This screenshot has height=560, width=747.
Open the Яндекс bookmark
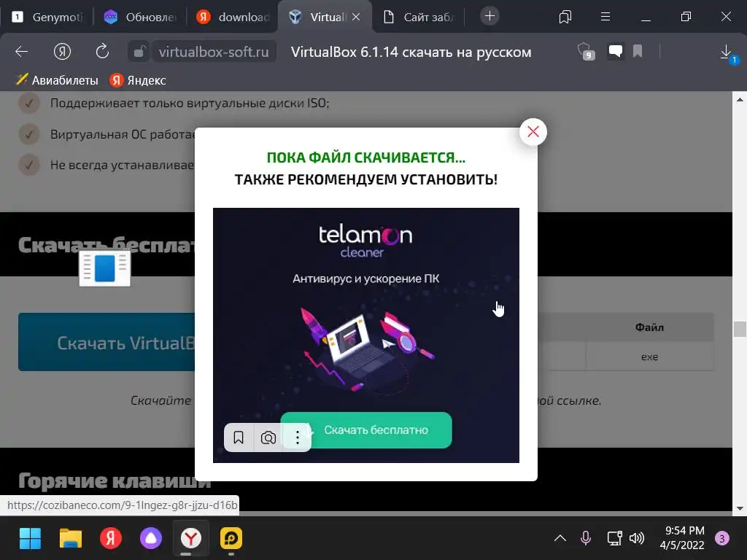[138, 80]
